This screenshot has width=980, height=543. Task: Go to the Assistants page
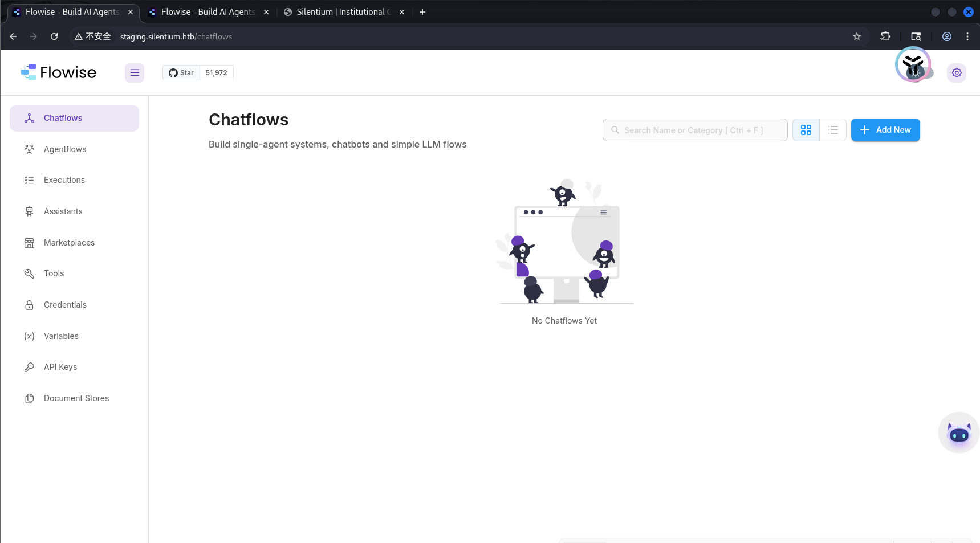pyautogui.click(x=63, y=211)
